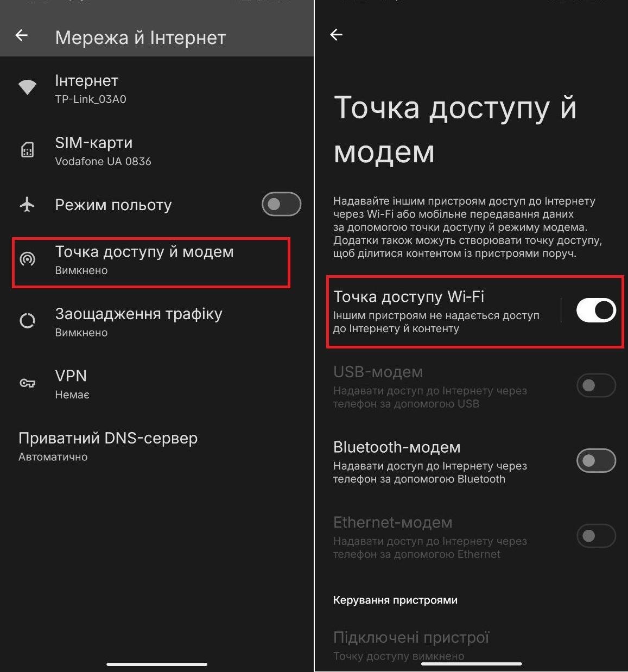
Task: Open Приватний DNS-сервер option
Action: (x=157, y=446)
